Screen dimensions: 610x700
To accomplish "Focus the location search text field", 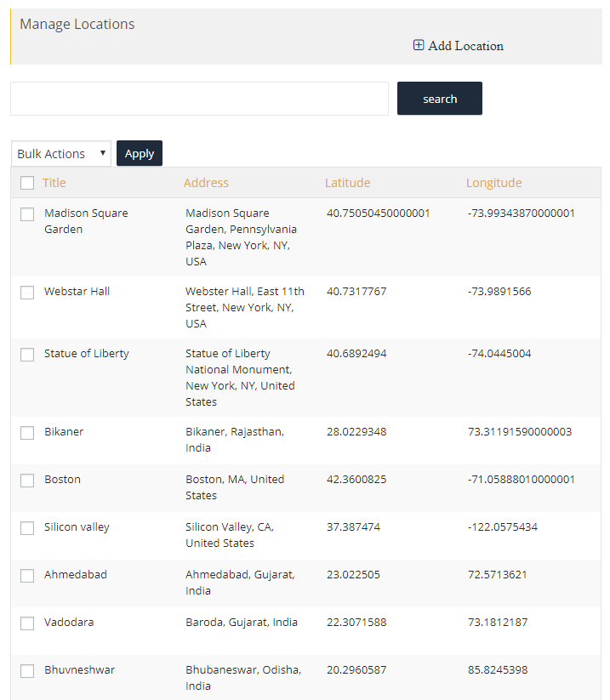I will coord(199,99).
